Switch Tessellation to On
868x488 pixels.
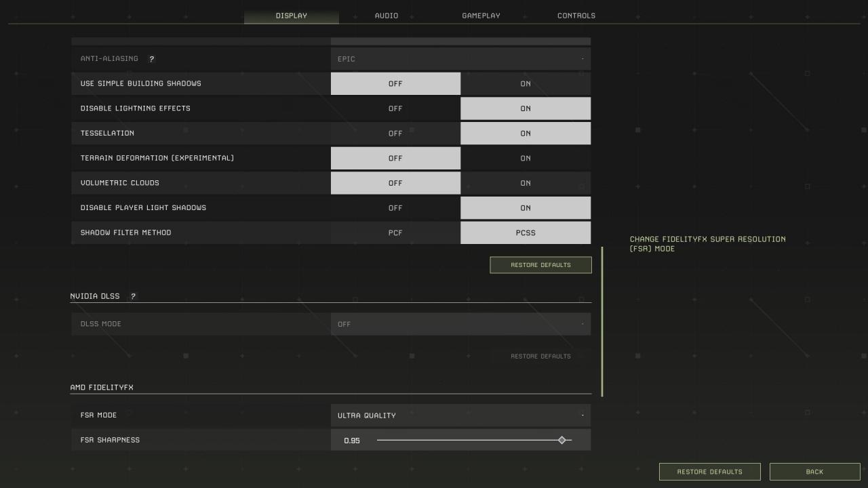(526, 134)
